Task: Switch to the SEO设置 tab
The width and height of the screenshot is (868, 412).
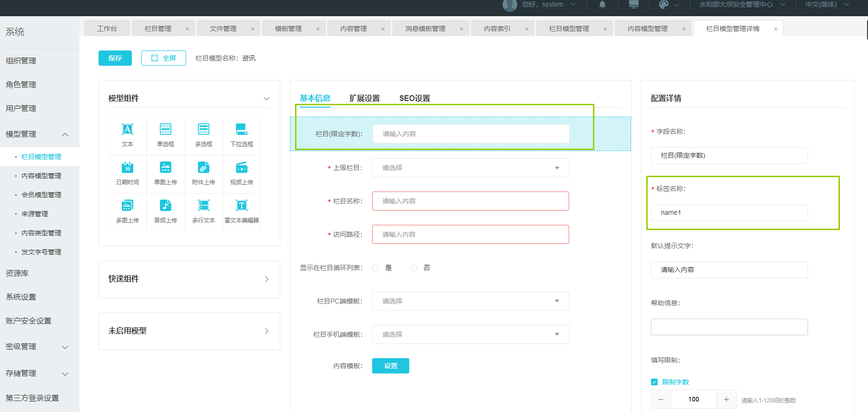Action: click(x=414, y=98)
